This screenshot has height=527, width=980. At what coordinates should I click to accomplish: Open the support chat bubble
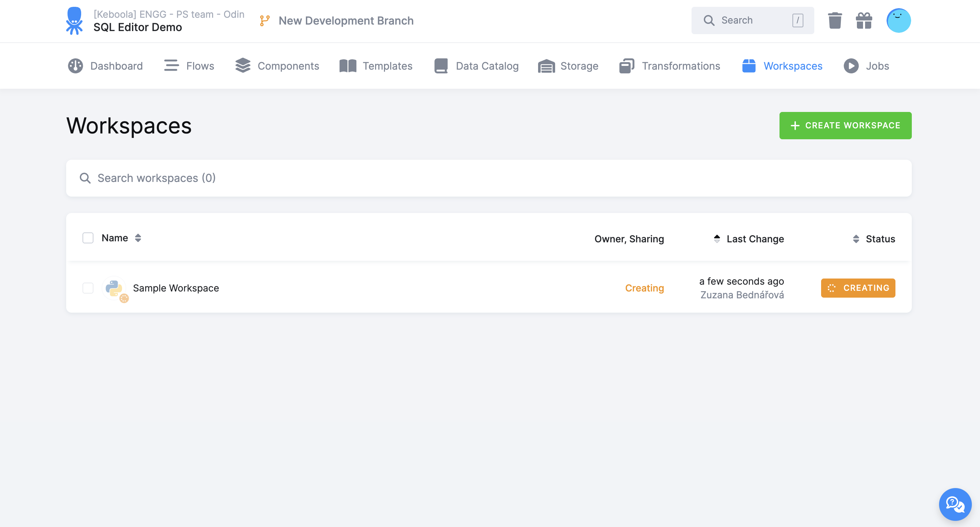[955, 504]
